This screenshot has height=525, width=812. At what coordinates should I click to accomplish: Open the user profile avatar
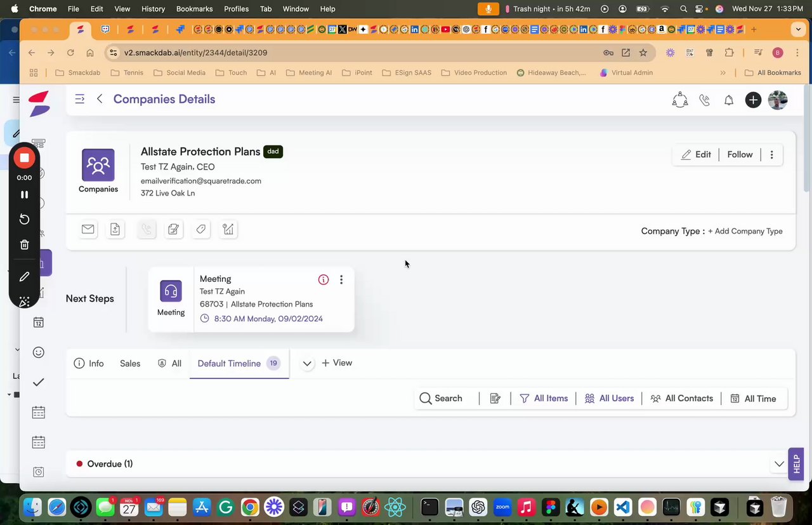click(x=778, y=100)
